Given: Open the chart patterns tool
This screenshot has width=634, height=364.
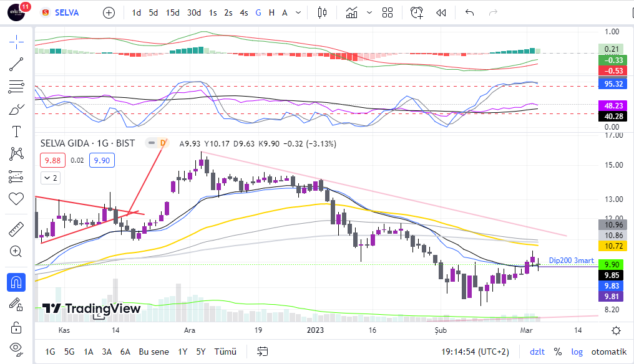Looking at the screenshot, I should 16,153.
